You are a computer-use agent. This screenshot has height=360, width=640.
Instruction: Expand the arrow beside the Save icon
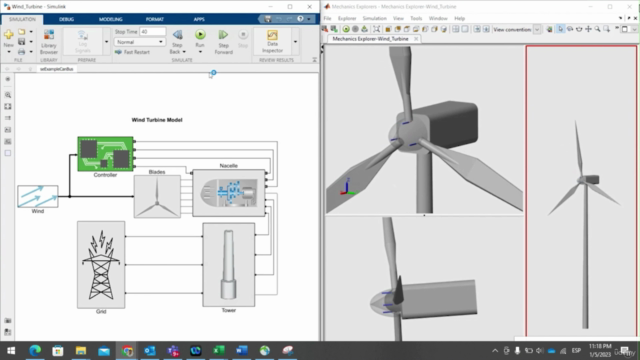pos(31,42)
